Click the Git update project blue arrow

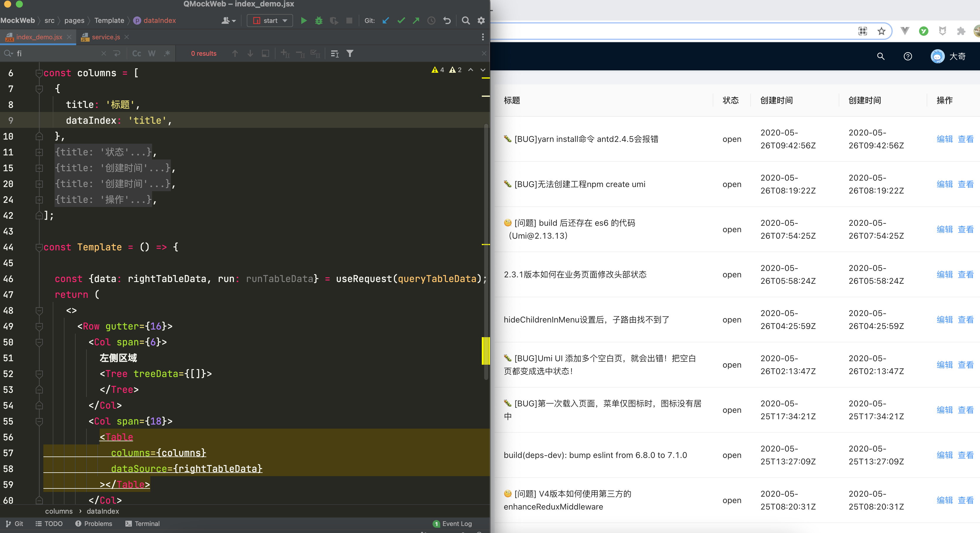coord(386,21)
